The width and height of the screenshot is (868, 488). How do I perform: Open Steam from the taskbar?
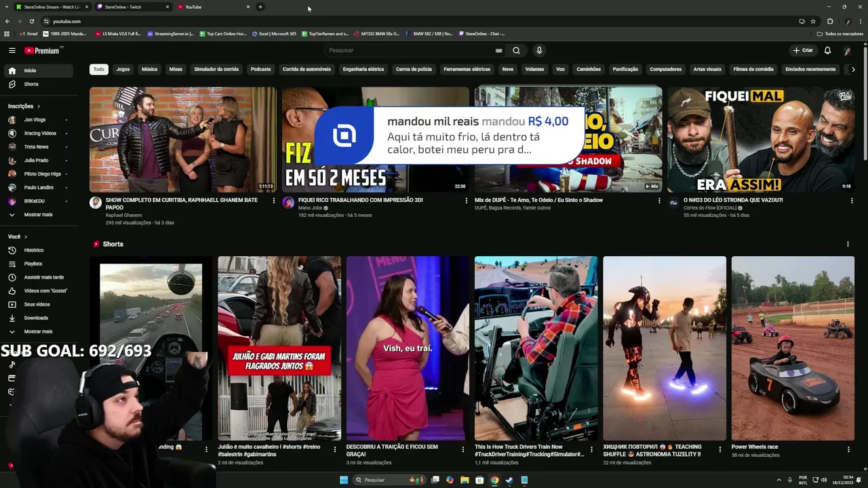point(509,480)
